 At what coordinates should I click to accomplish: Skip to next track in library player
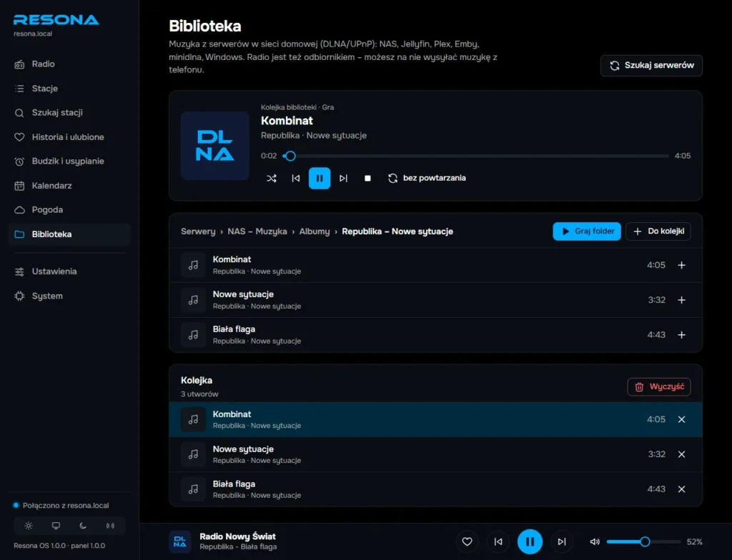(x=343, y=179)
